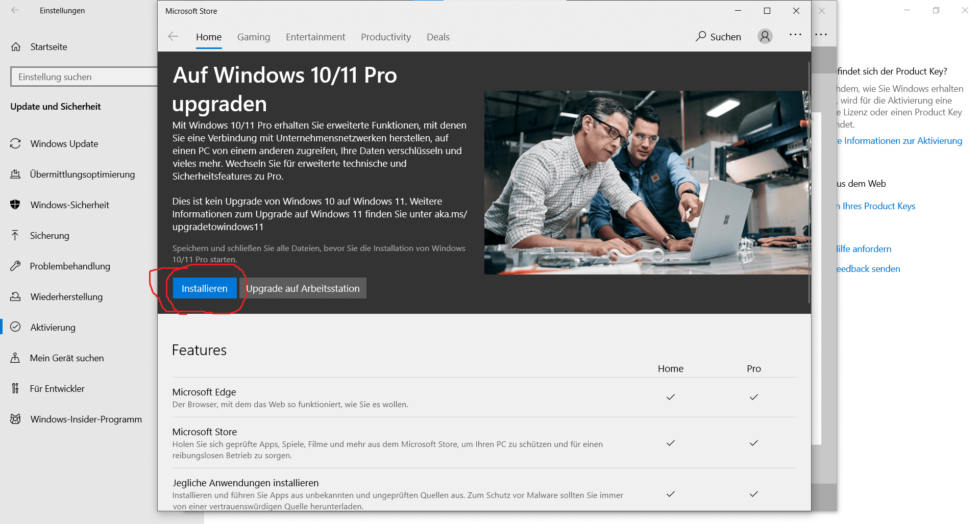Open the Entertainment tab
Viewport: 980px width, 524px height.
click(x=315, y=37)
